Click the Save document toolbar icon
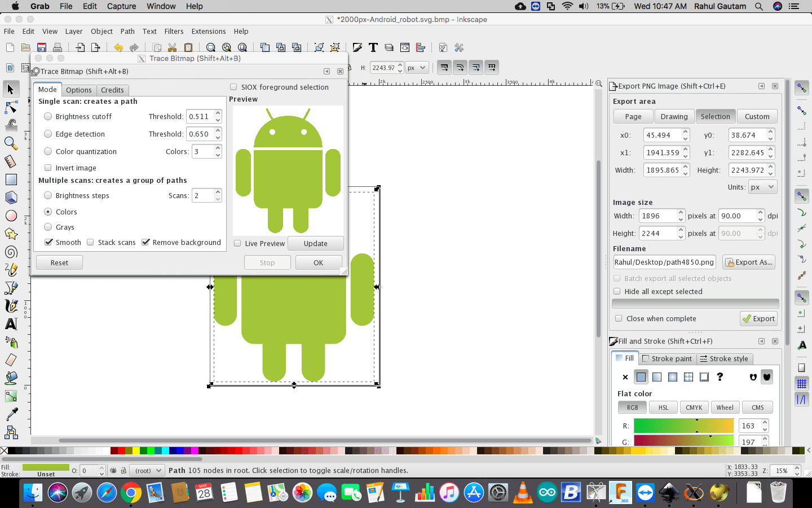The width and height of the screenshot is (812, 508). (x=42, y=47)
